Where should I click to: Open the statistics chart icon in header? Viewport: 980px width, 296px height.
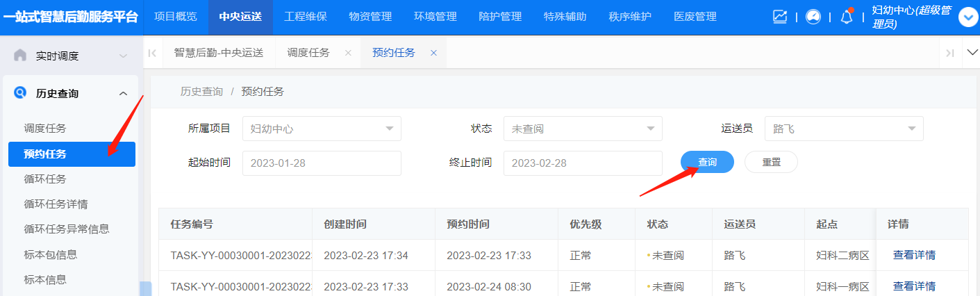[x=780, y=17]
